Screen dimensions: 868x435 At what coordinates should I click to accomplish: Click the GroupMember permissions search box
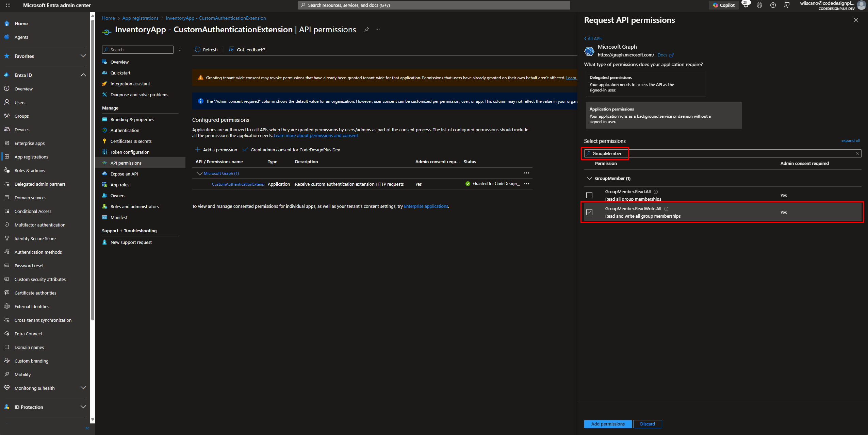(722, 153)
